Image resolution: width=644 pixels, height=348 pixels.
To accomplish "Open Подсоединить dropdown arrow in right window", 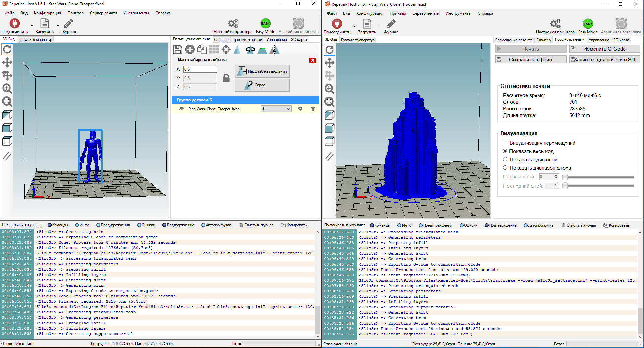I will pos(355,26).
